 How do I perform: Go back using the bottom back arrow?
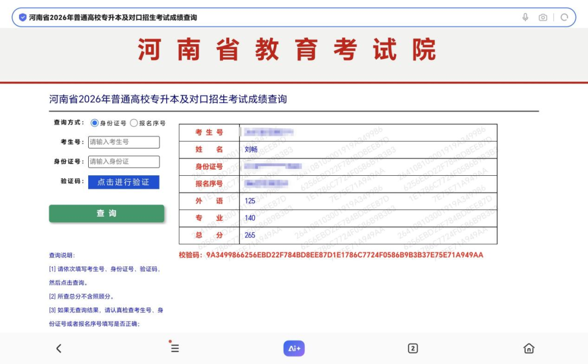point(59,348)
